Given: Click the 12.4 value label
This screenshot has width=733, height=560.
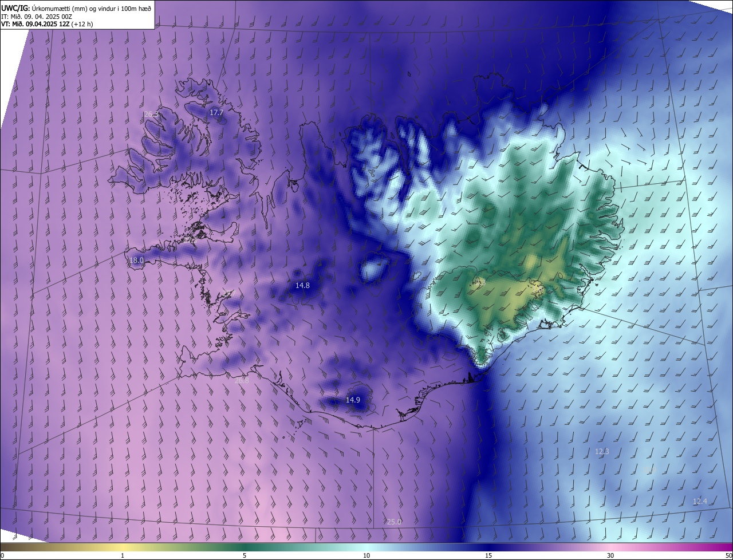Looking at the screenshot, I should click(x=700, y=501).
